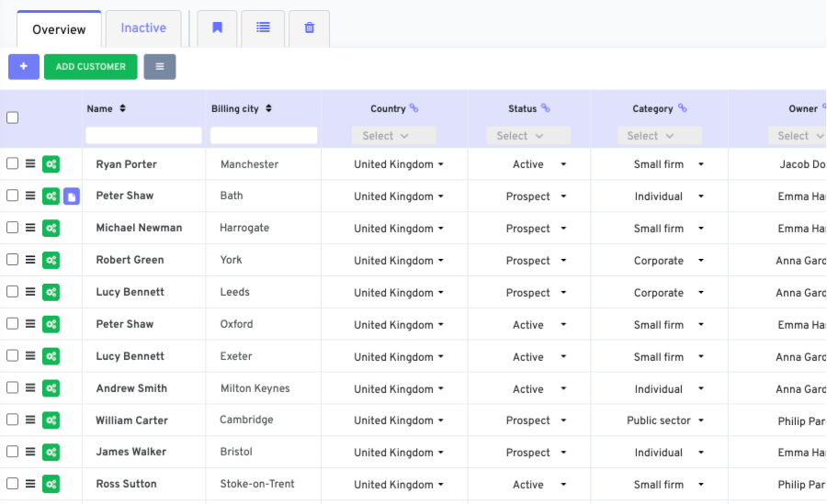Open row menu icon for Ryan Porter
This screenshot has width=827, height=504.
click(30, 164)
